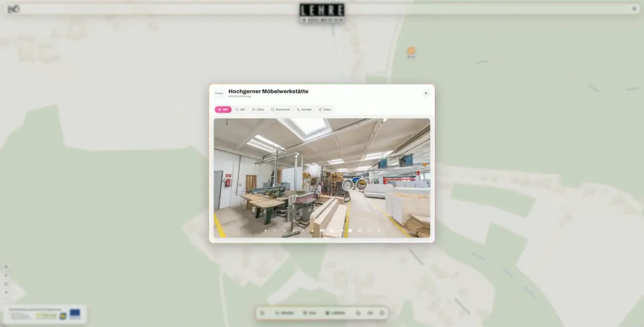Click the wood-textured circular hotspot in panorama
This screenshot has width=644, height=327.
[362, 185]
